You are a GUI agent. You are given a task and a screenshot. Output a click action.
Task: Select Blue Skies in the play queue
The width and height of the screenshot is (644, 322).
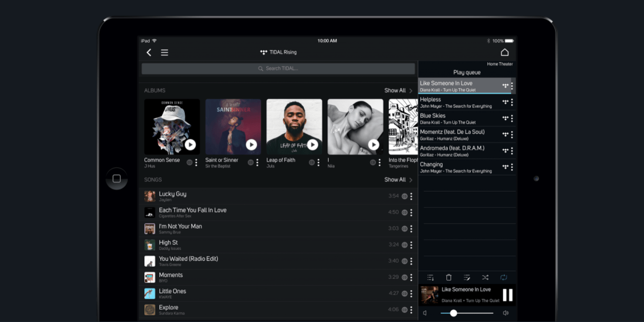(467, 118)
